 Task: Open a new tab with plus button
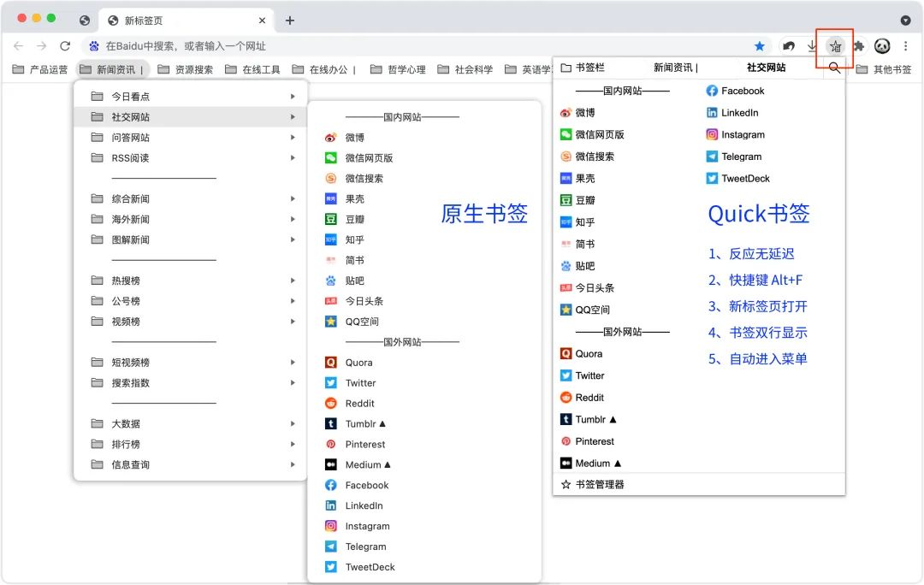pos(290,21)
